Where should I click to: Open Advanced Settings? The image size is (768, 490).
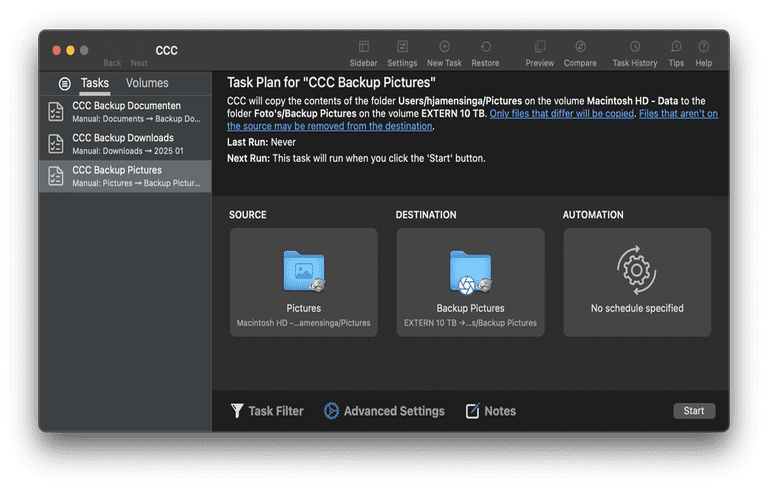(x=384, y=411)
